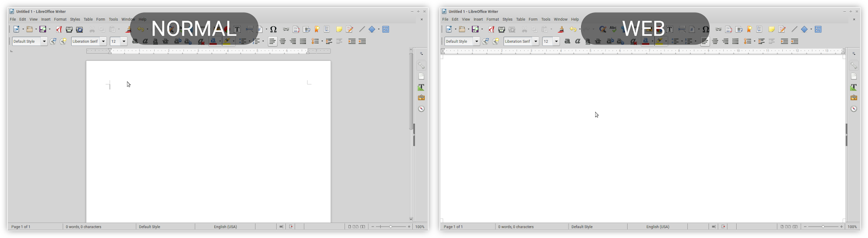Open sidebar Page deck in Web window
Image resolution: width=868 pixels, height=238 pixels.
(x=853, y=76)
